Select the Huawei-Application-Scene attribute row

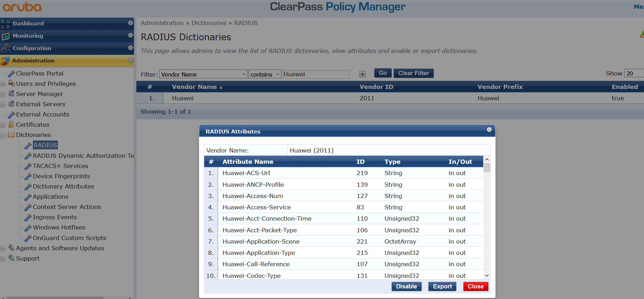[344, 241]
